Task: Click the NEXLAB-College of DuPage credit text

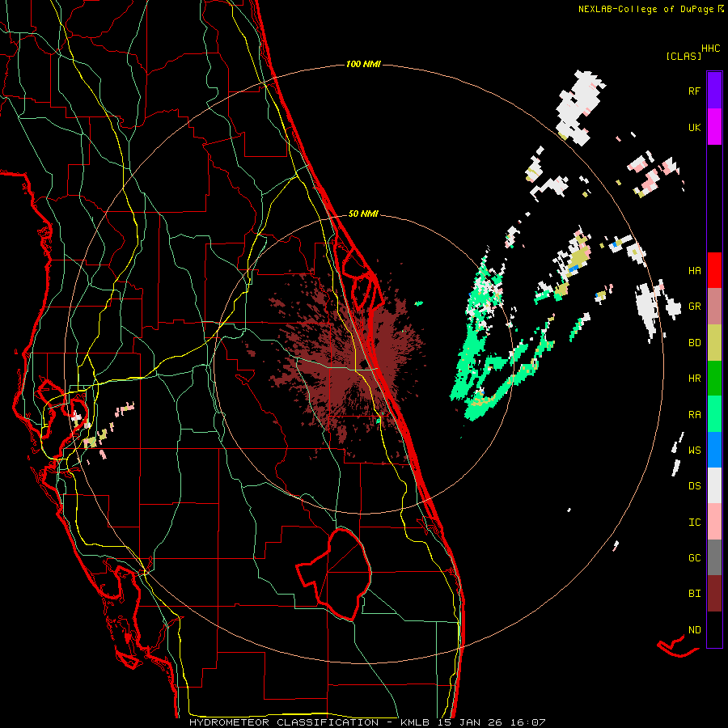Action: pyautogui.click(x=645, y=9)
